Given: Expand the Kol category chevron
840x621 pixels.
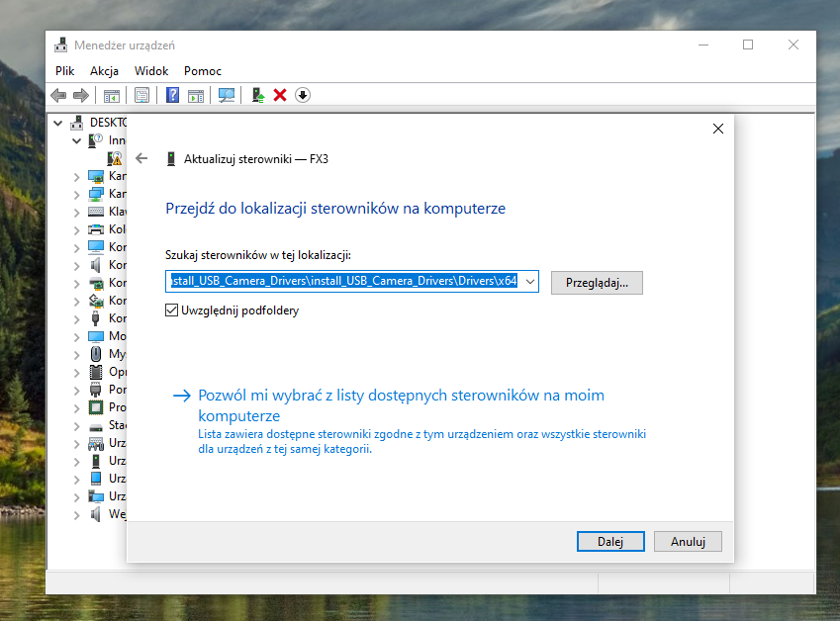Looking at the screenshot, I should pyautogui.click(x=76, y=229).
